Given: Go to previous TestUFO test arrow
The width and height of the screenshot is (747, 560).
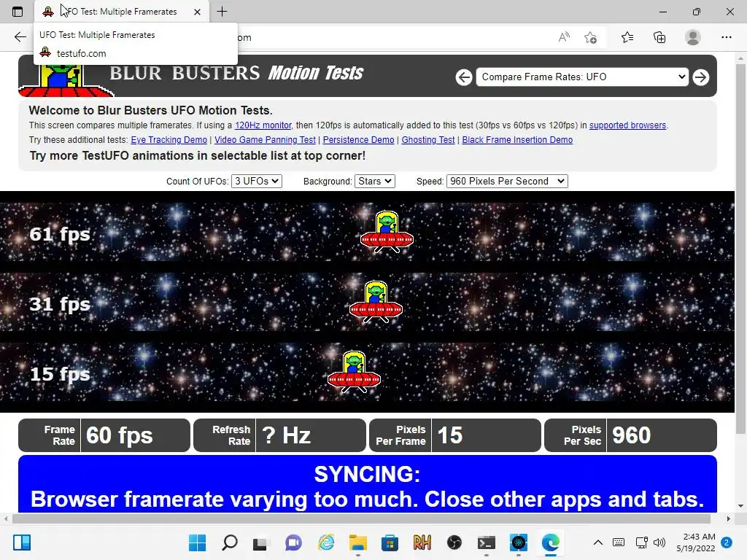Looking at the screenshot, I should [x=463, y=77].
